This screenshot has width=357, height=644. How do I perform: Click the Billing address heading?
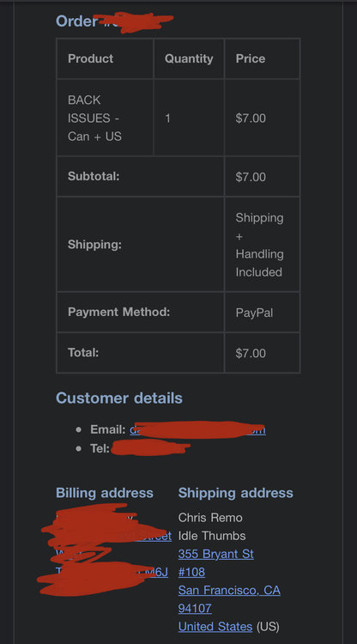click(x=105, y=493)
